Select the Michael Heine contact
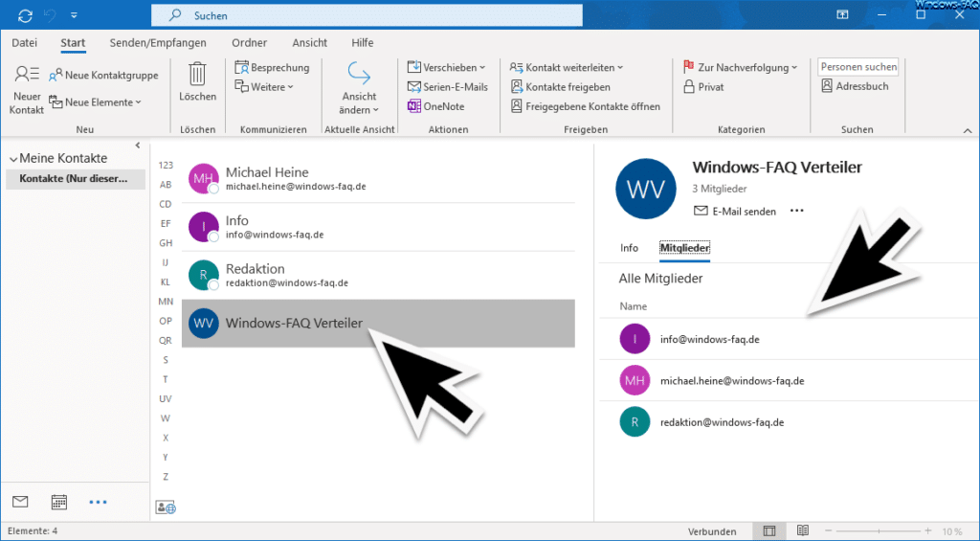Screen dimensions: 980x541 378,179
